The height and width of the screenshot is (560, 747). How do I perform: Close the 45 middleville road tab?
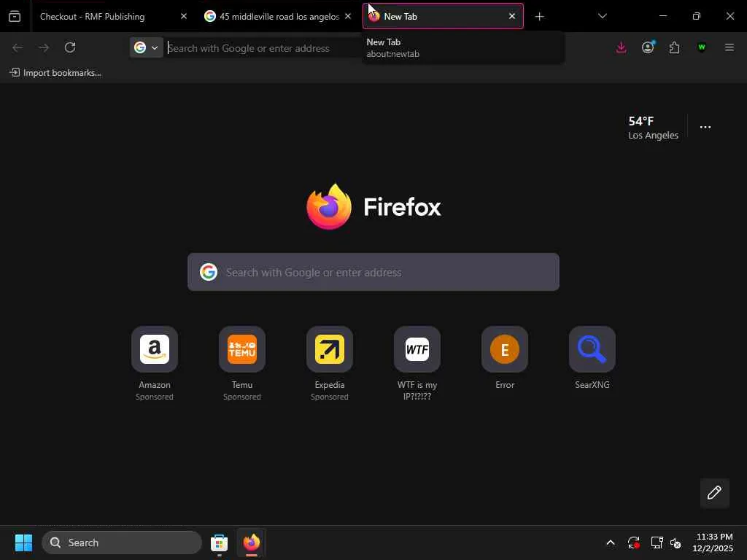pyautogui.click(x=348, y=16)
